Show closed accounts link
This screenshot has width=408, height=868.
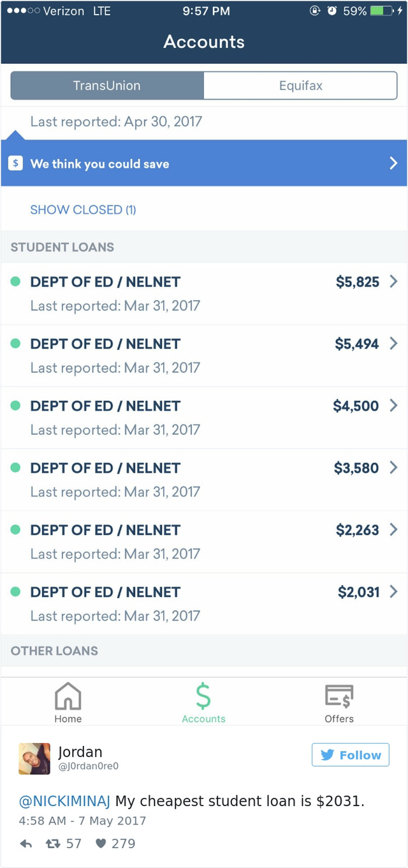tap(83, 209)
